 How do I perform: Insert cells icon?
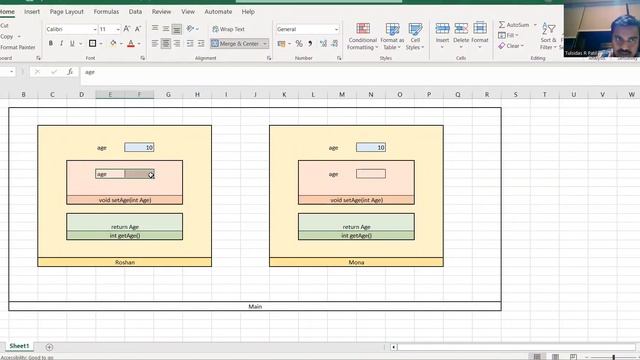tap(442, 28)
